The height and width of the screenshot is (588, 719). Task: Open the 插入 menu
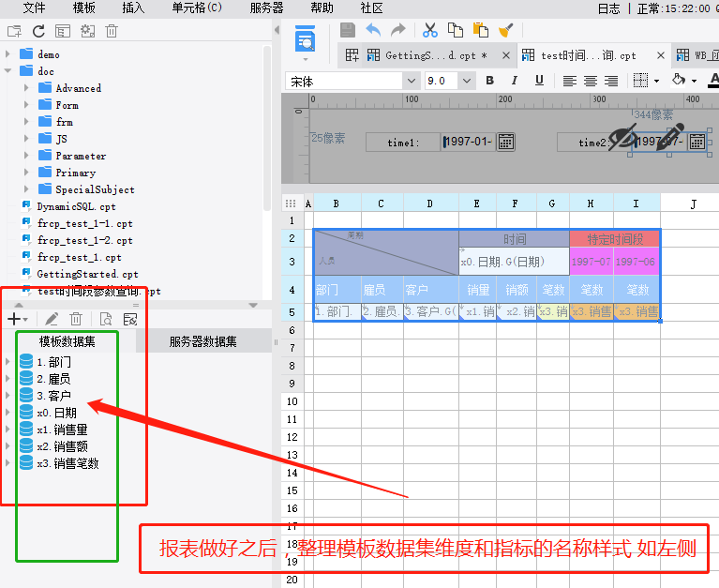click(133, 8)
